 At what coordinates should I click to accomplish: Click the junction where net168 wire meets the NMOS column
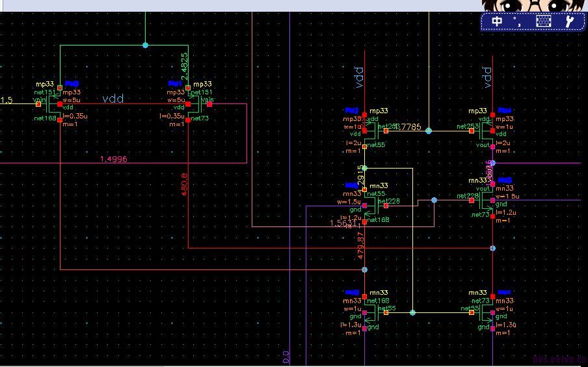(x=364, y=269)
